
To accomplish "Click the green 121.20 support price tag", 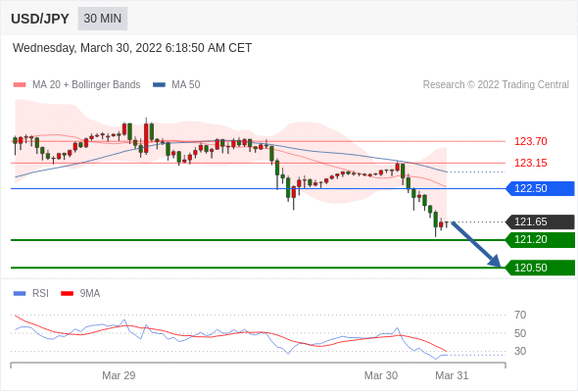I will coord(540,240).
